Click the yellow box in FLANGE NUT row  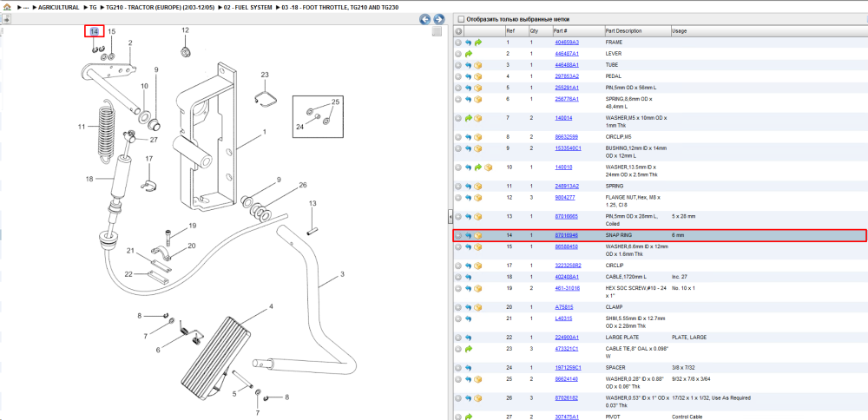point(478,198)
